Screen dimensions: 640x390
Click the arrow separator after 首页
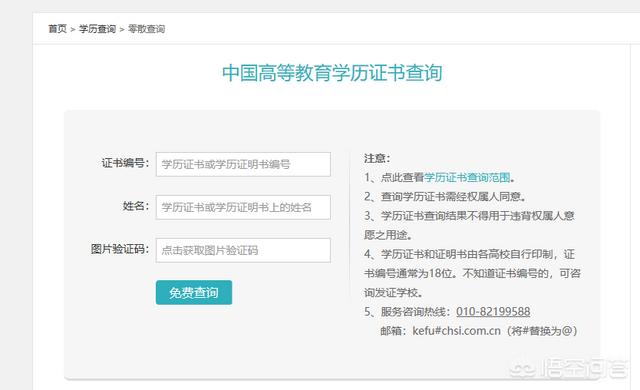(x=73, y=29)
